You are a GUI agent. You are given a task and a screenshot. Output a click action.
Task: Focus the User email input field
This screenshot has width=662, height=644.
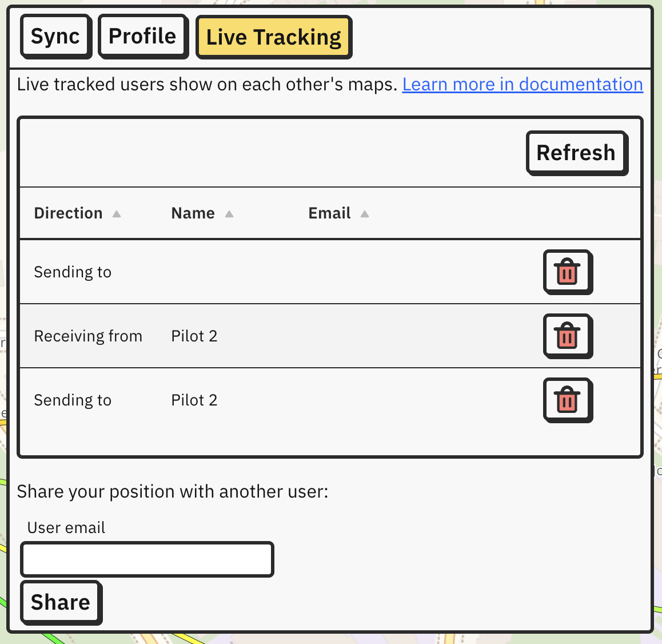(x=147, y=559)
